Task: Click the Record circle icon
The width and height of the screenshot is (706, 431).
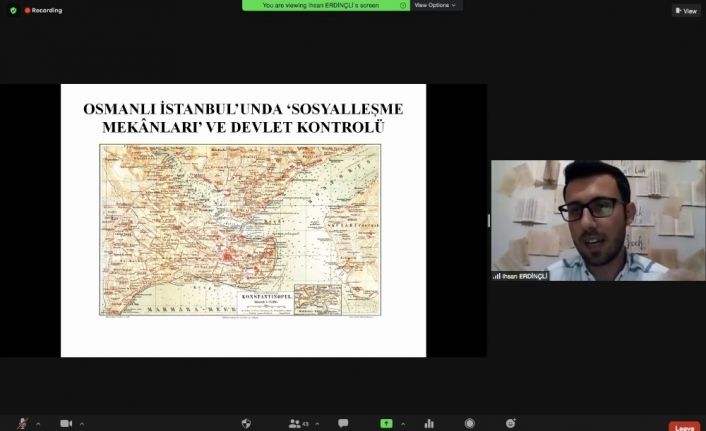Action: pyautogui.click(x=470, y=423)
